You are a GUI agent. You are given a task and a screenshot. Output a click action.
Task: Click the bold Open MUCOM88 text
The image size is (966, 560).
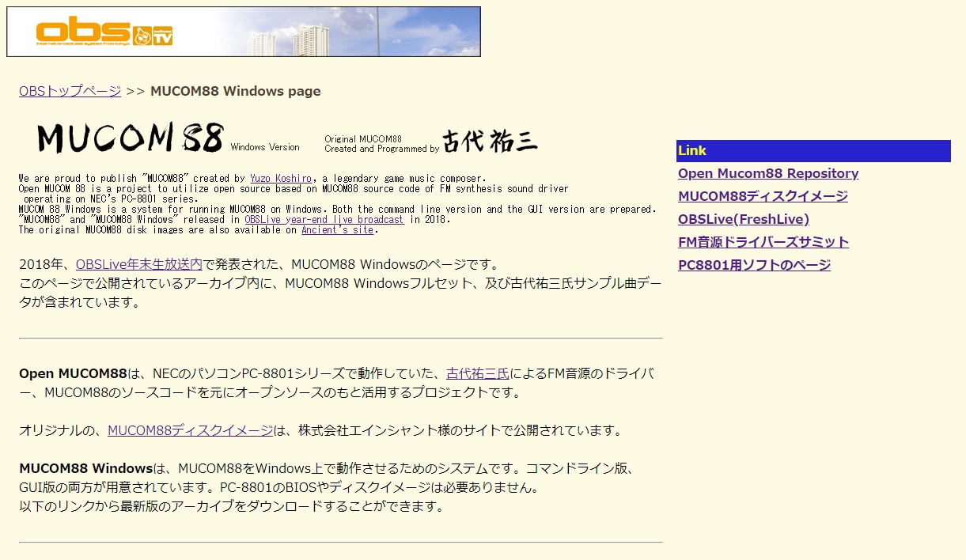[73, 373]
